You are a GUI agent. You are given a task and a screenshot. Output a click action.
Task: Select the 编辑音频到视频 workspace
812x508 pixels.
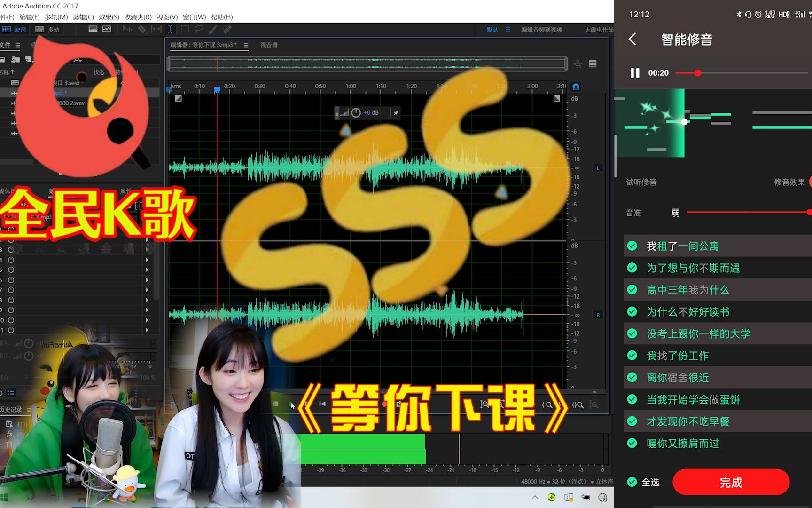tap(541, 30)
